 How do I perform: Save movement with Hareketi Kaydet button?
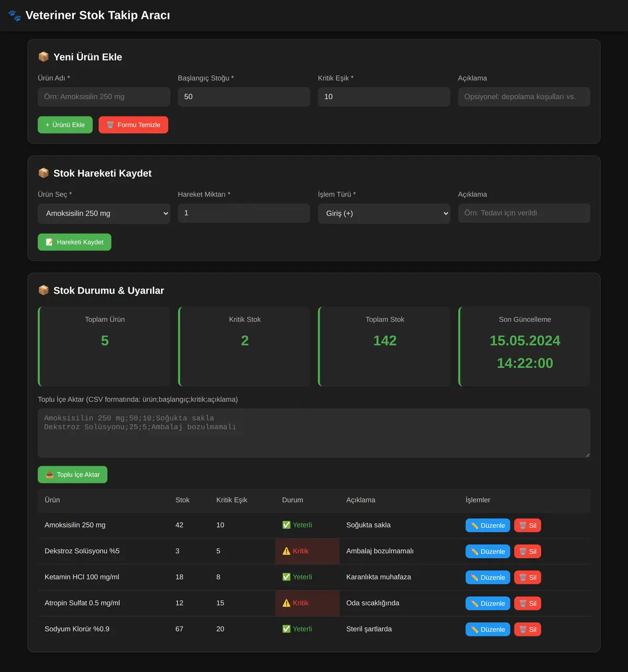[x=74, y=242]
